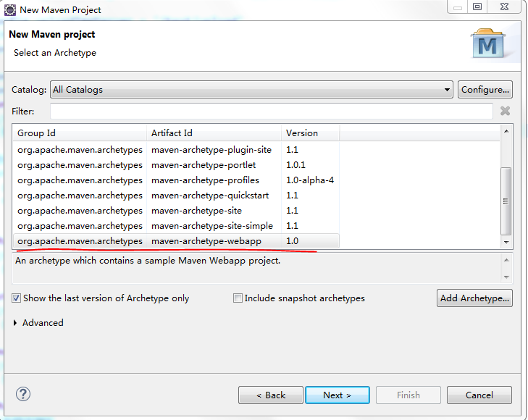
Task: Expand the Advanced section
Action: (15, 323)
